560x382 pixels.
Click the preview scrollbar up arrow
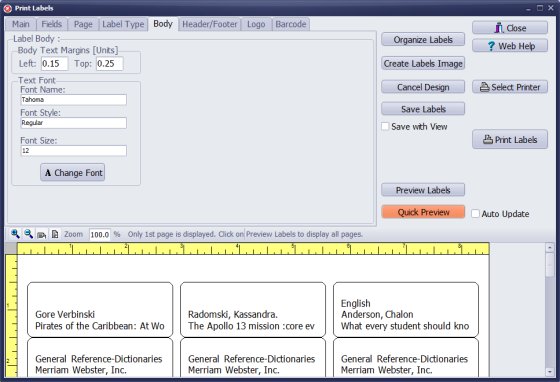coord(550,247)
